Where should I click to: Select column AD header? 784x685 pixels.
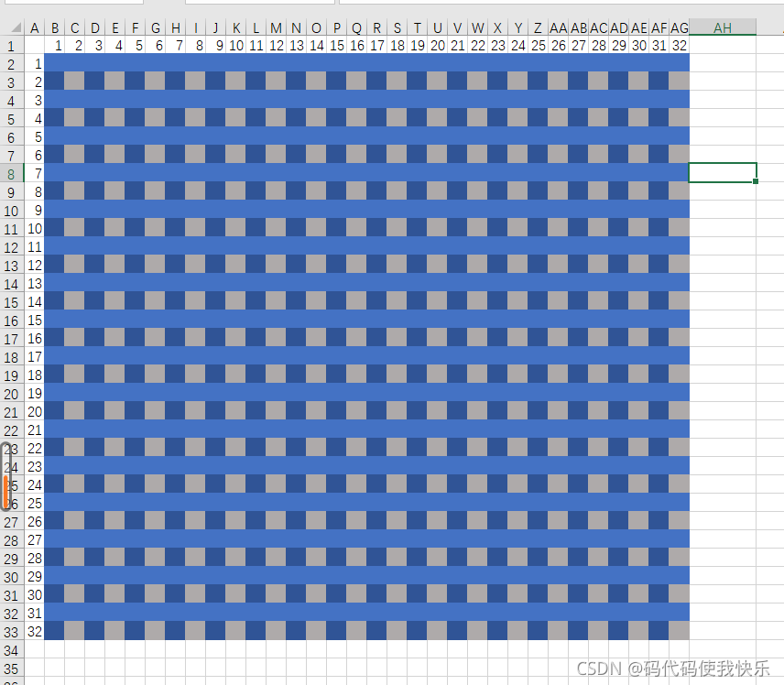(618, 28)
